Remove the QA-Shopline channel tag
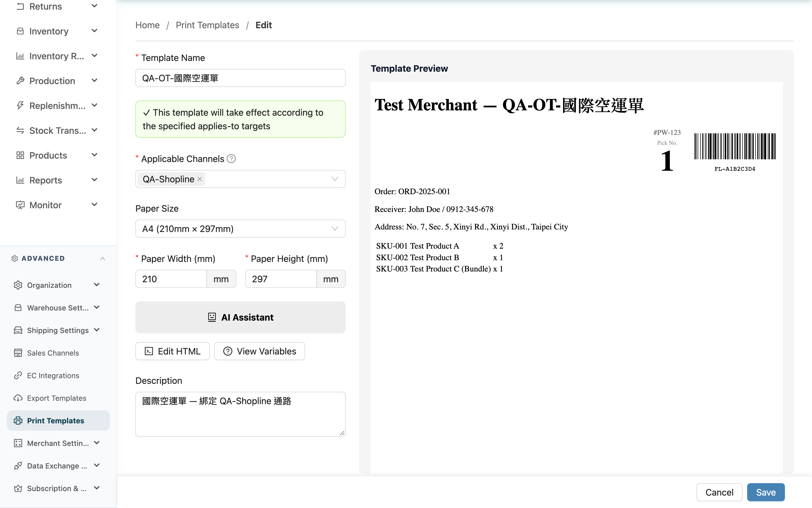The height and width of the screenshot is (508, 812). [200, 179]
